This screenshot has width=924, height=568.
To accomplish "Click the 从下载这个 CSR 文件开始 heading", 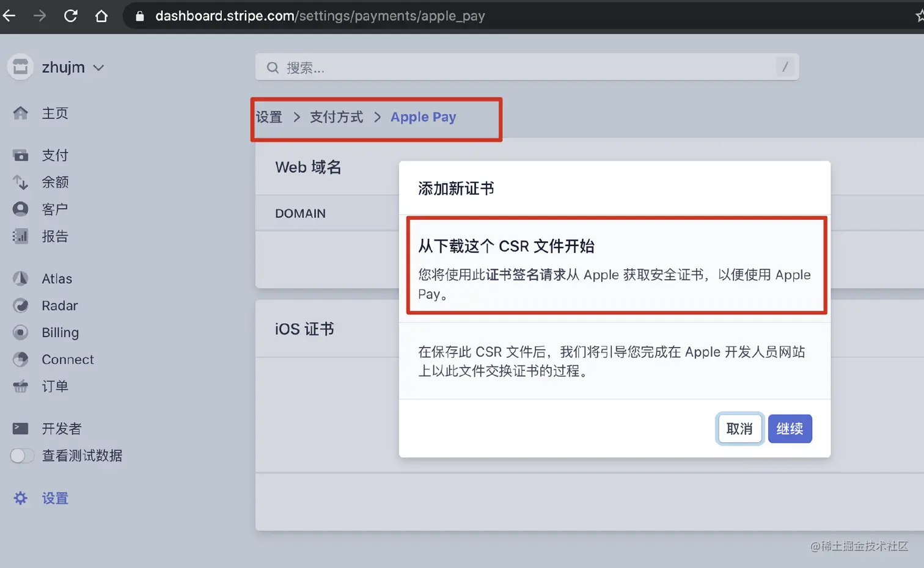I will pyautogui.click(x=507, y=246).
